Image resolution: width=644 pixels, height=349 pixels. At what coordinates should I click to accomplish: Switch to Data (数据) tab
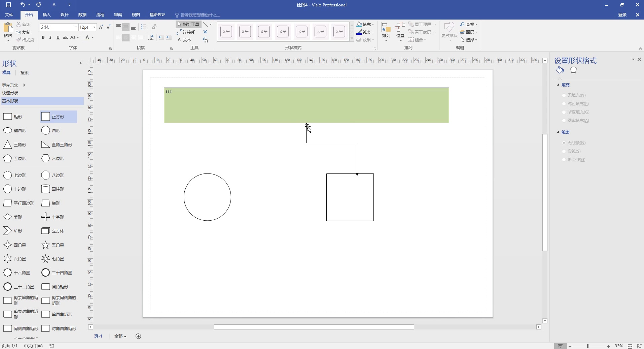pos(82,15)
